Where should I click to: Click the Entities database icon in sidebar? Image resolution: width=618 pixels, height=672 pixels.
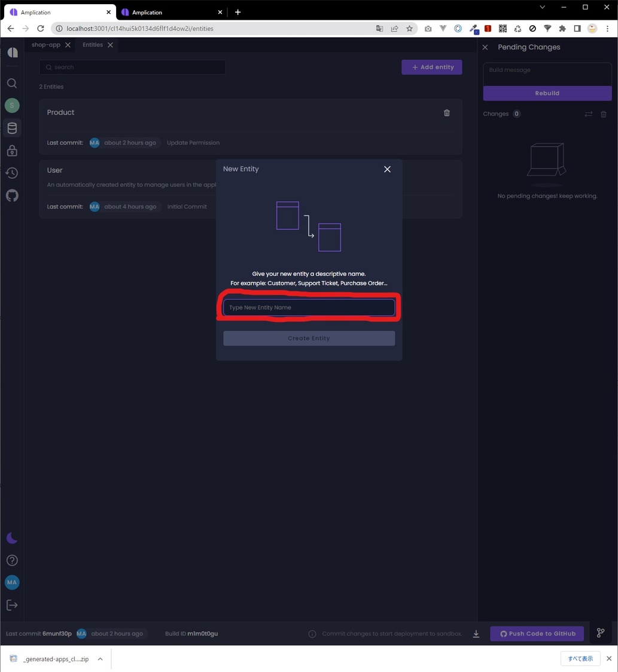click(x=12, y=128)
